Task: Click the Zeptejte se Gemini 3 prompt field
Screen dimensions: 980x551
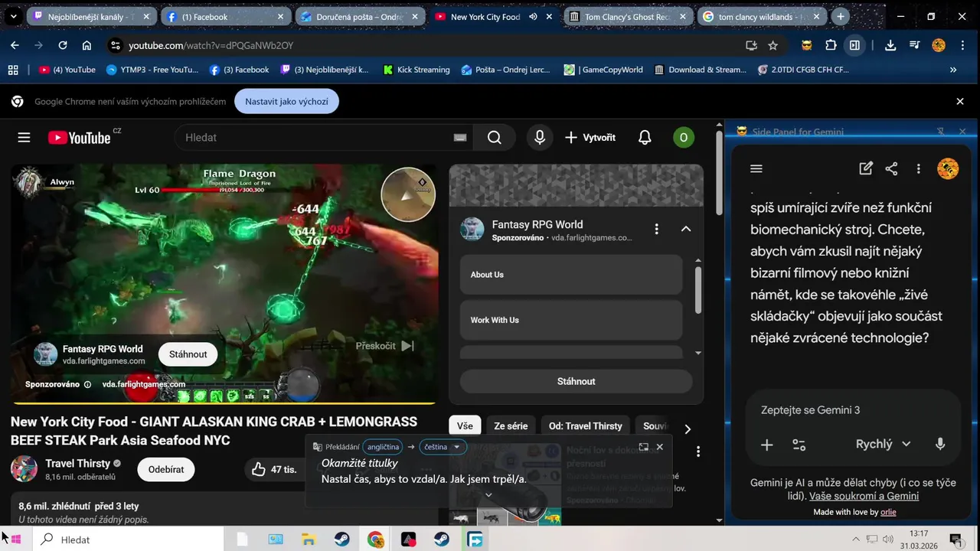Action: 853,410
